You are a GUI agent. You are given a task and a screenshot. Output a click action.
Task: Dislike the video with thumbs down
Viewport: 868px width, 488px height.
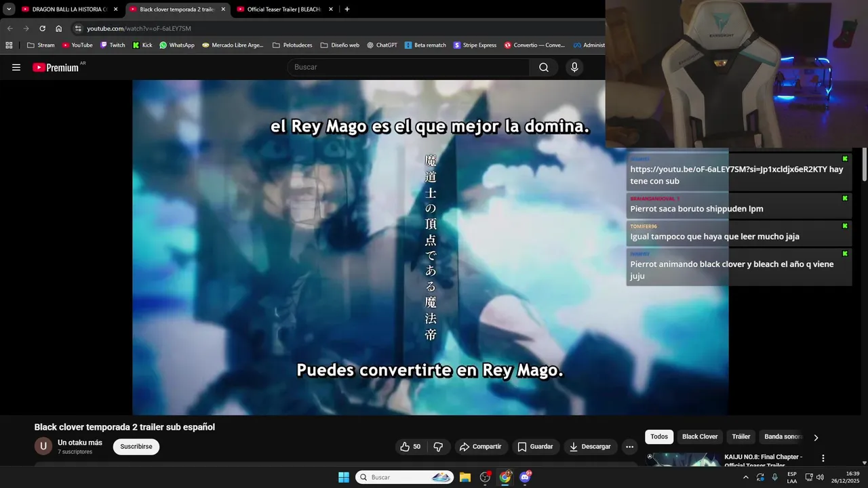coord(438,447)
